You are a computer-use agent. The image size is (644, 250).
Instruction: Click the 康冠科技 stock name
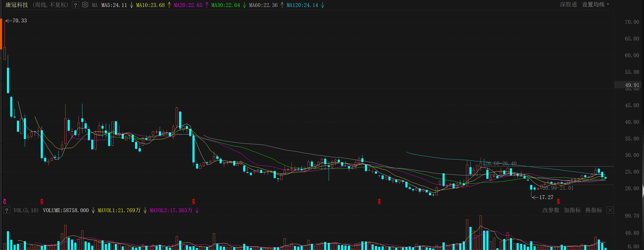point(17,5)
